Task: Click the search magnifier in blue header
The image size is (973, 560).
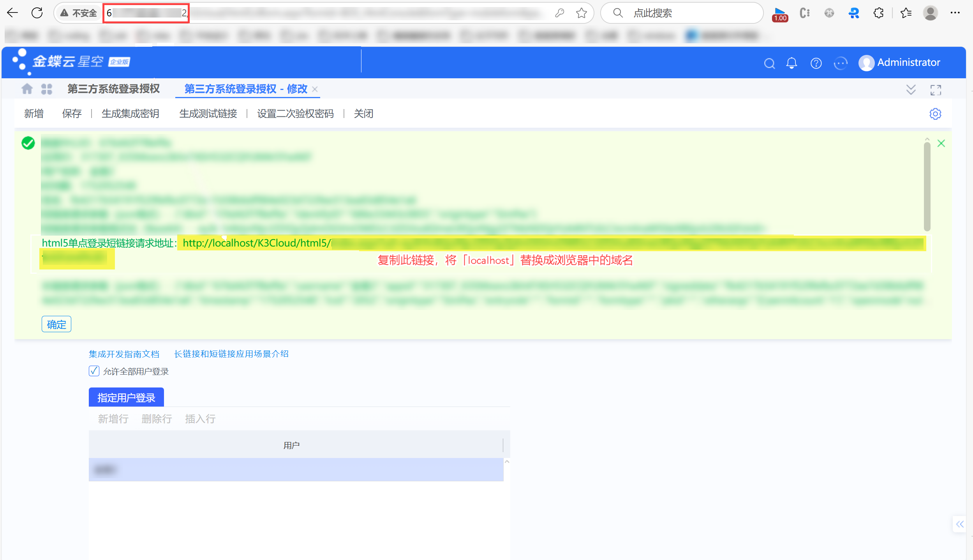Action: pos(769,63)
